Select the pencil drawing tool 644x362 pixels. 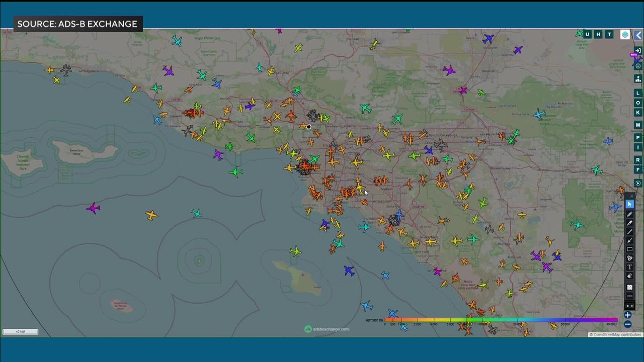click(629, 214)
